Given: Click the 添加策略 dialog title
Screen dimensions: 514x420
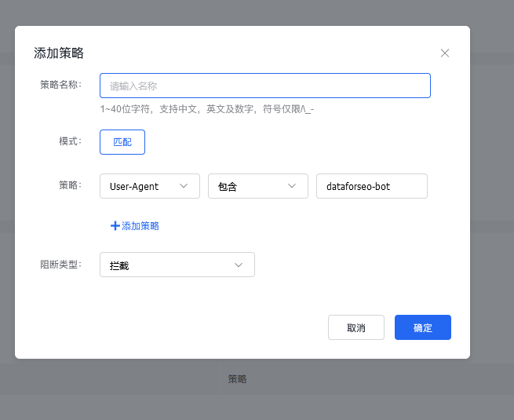Looking at the screenshot, I should pos(59,53).
